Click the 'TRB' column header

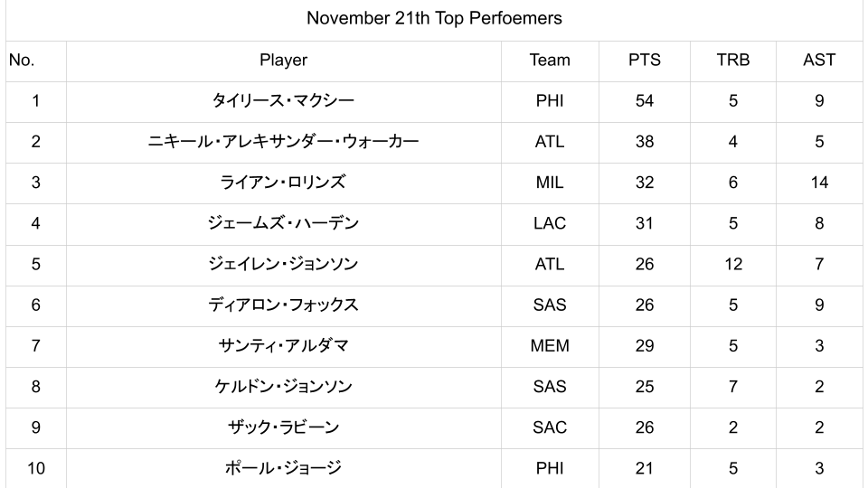pyautogui.click(x=732, y=61)
